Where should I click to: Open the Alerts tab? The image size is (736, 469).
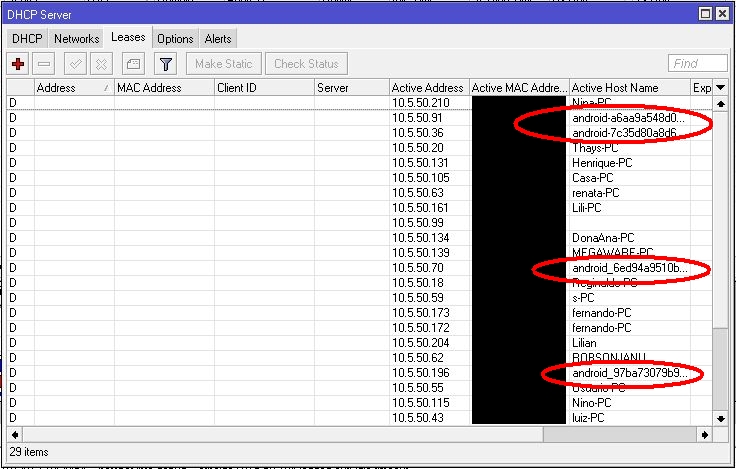point(218,38)
